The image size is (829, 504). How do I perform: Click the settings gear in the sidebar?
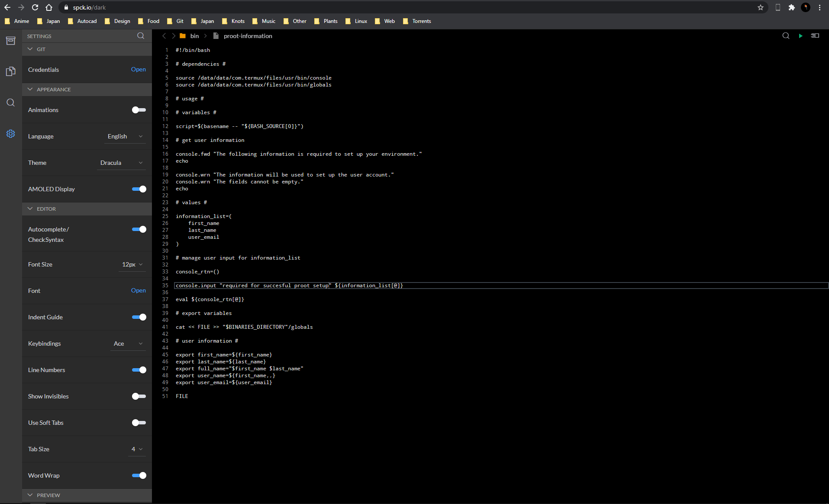10,134
